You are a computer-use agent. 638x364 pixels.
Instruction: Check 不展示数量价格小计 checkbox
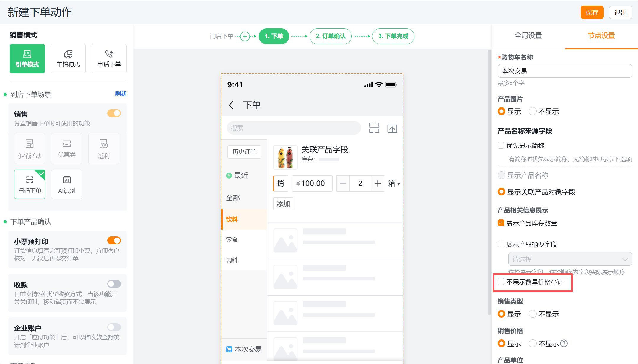(501, 282)
